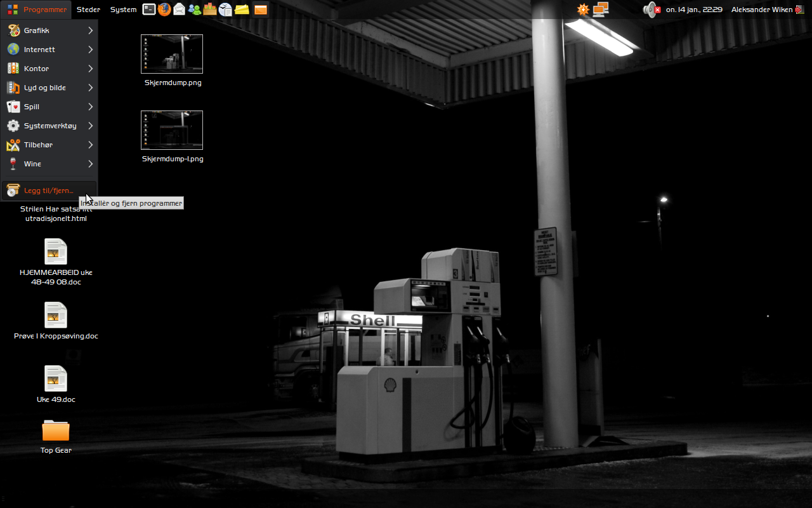This screenshot has width=812, height=508.
Task: Open the Spill submenu
Action: coord(49,107)
